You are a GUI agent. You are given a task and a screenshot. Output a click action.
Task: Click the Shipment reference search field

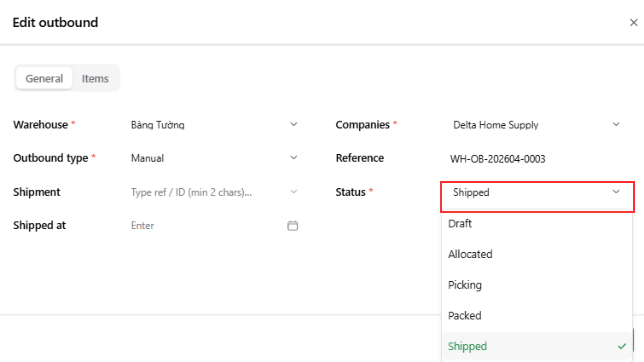pyautogui.click(x=200, y=192)
